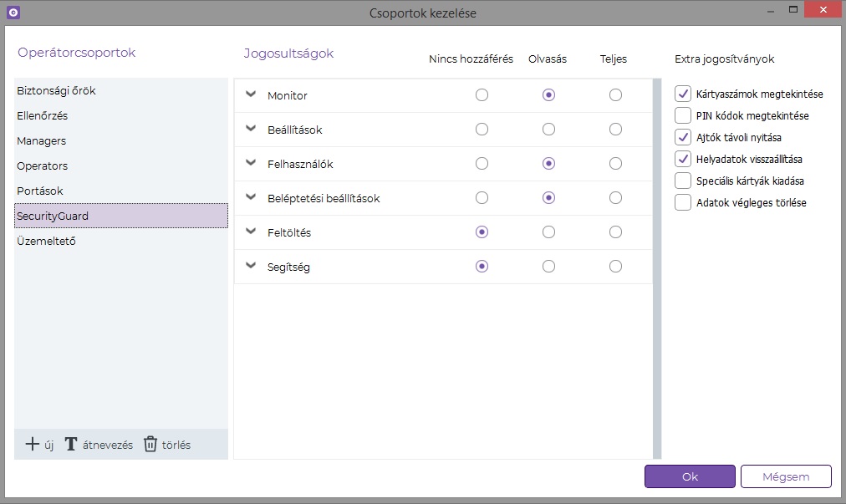Set Monitor permission to Teljes
Viewport: 846px width, 504px height.
pos(615,95)
